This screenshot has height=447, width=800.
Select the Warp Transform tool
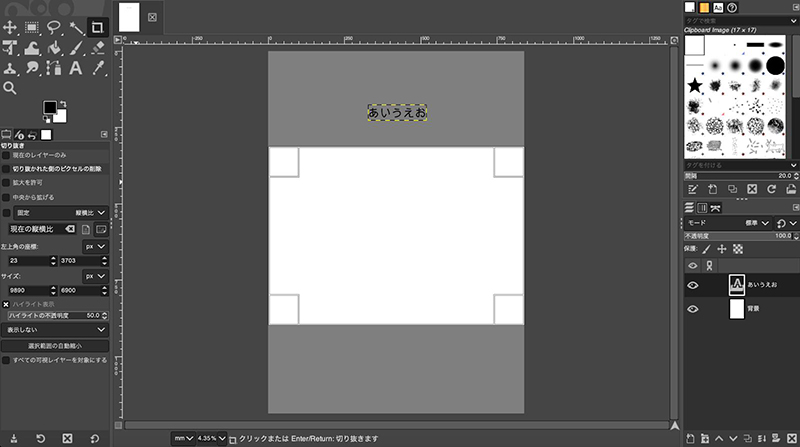pyautogui.click(x=32, y=47)
